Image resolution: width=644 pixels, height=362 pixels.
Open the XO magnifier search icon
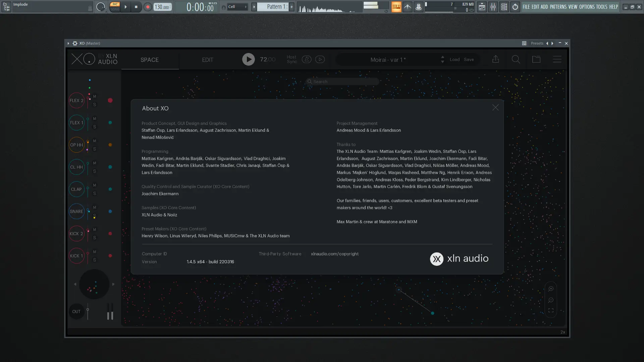click(x=516, y=59)
